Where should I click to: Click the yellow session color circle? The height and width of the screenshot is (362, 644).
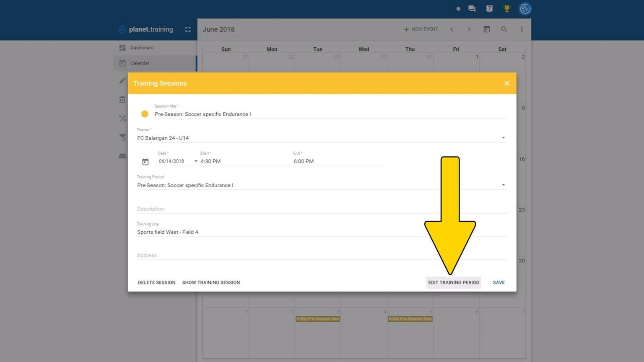(x=145, y=114)
